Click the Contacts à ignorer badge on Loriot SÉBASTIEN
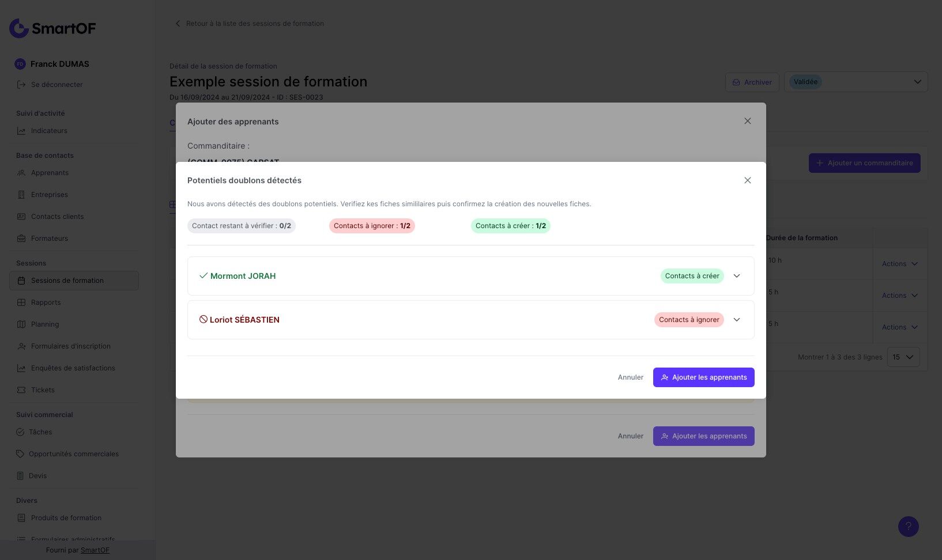 [689, 320]
